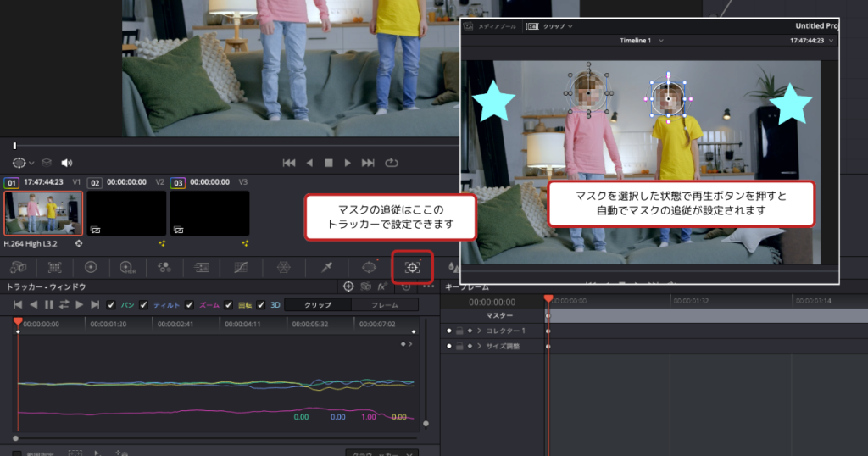Open the Camera Raw palette
The height and width of the screenshot is (456, 868).
click(17, 267)
